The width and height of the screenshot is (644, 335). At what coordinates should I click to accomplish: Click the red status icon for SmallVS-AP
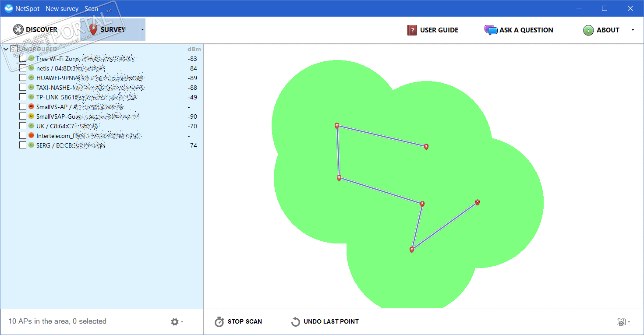coord(31,107)
